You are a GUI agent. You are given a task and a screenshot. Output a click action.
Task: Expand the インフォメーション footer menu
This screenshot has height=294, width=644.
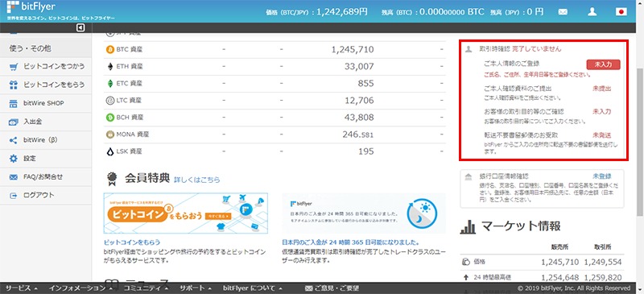click(80, 288)
